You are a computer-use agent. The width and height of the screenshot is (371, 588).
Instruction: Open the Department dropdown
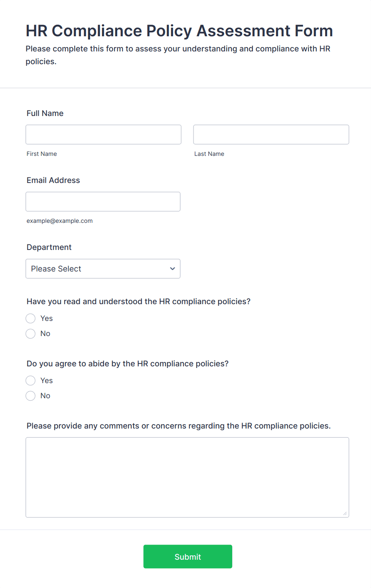103,269
